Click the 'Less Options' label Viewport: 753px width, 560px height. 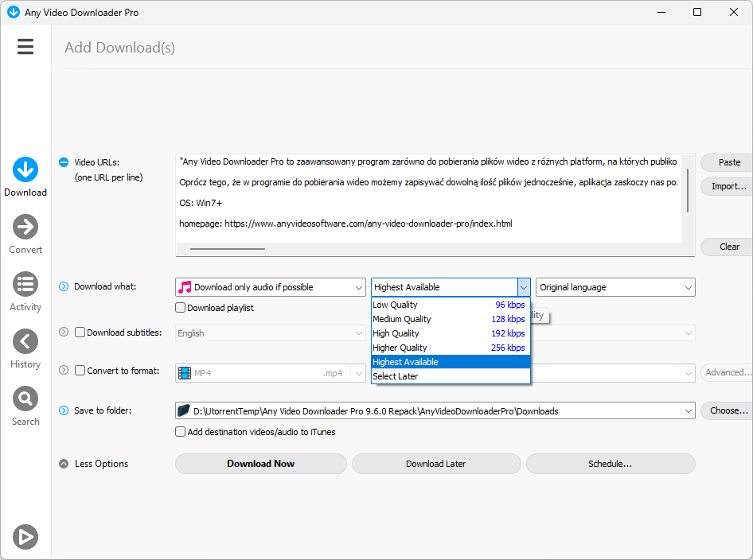pyautogui.click(x=101, y=464)
